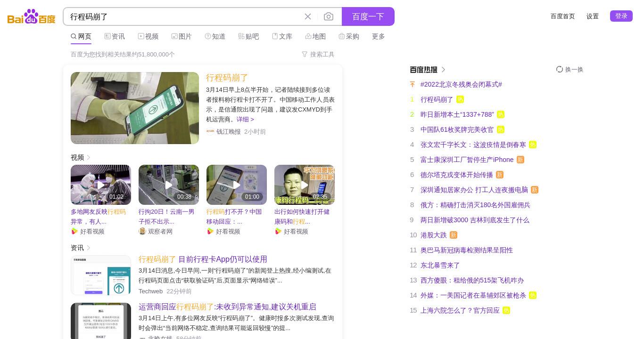Click the 新 badge beside 富士康深圳工厂暂停生产iPhone
Screen dimensions: 644x339
520,160
